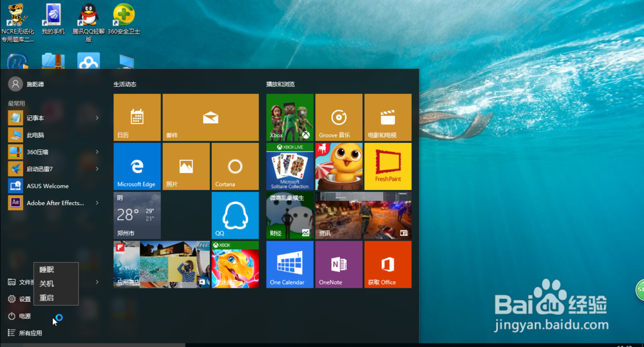Open the Cortana tile
The height and width of the screenshot is (347, 644).
click(x=235, y=166)
